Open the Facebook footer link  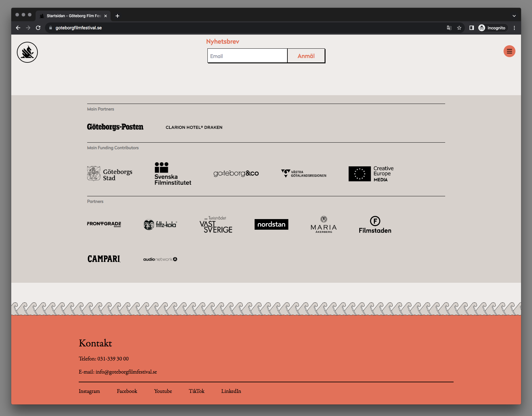(x=127, y=391)
